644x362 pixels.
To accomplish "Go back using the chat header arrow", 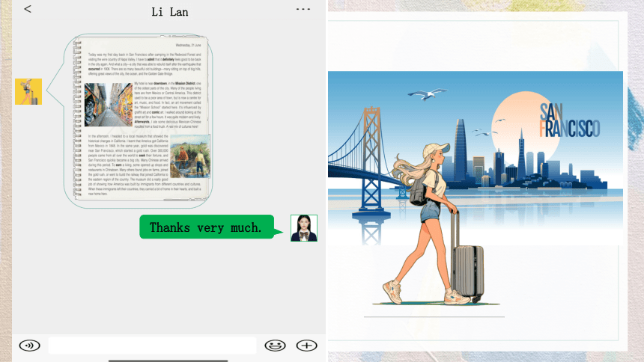I will tap(28, 9).
